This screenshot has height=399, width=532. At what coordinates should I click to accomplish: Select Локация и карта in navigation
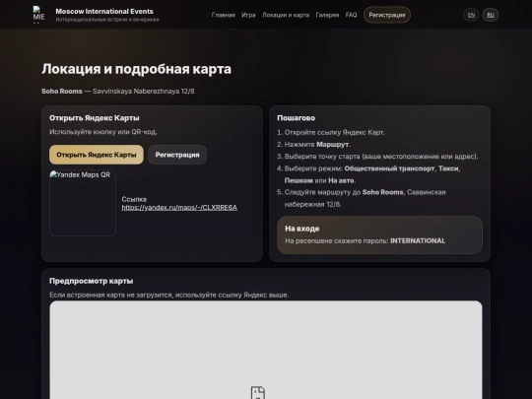[x=286, y=15]
